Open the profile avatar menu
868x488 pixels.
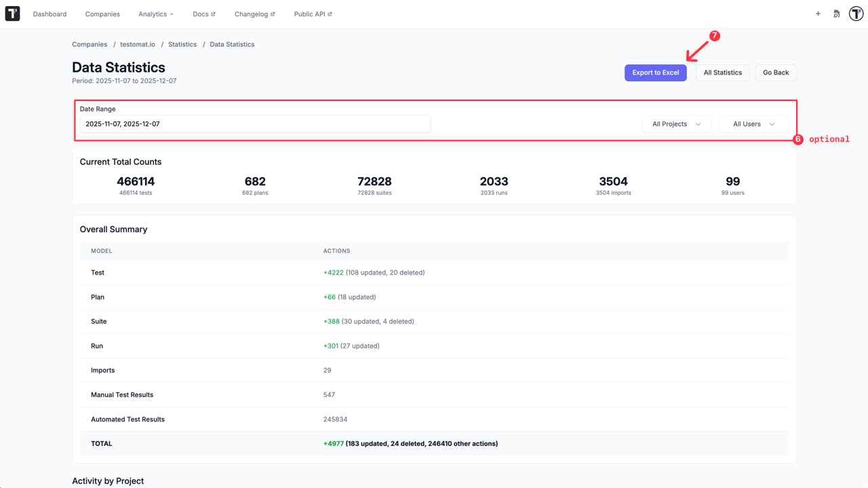(856, 14)
